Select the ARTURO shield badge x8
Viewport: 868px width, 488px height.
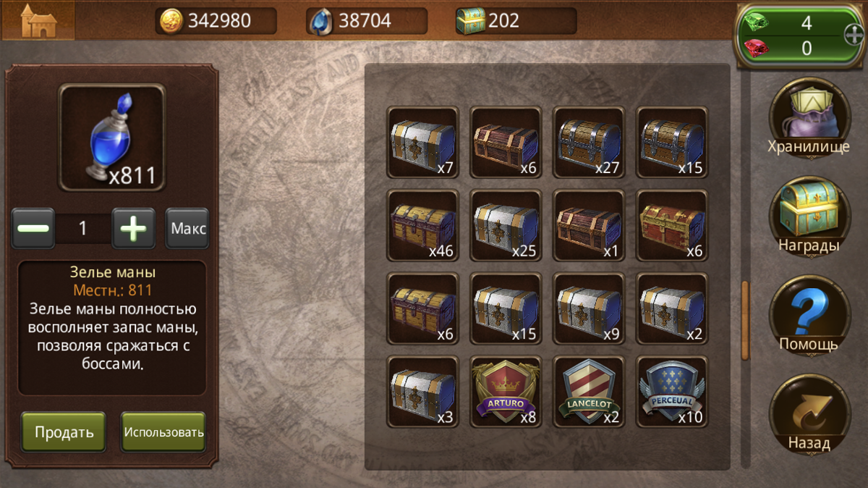(506, 392)
